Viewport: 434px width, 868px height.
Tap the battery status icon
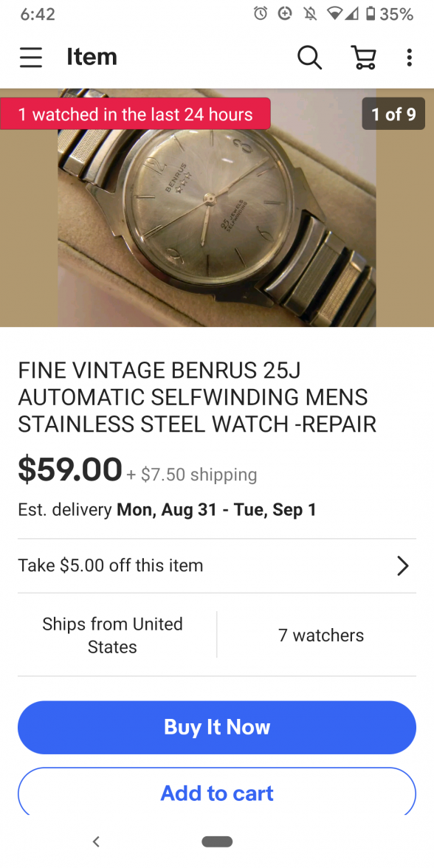click(371, 14)
